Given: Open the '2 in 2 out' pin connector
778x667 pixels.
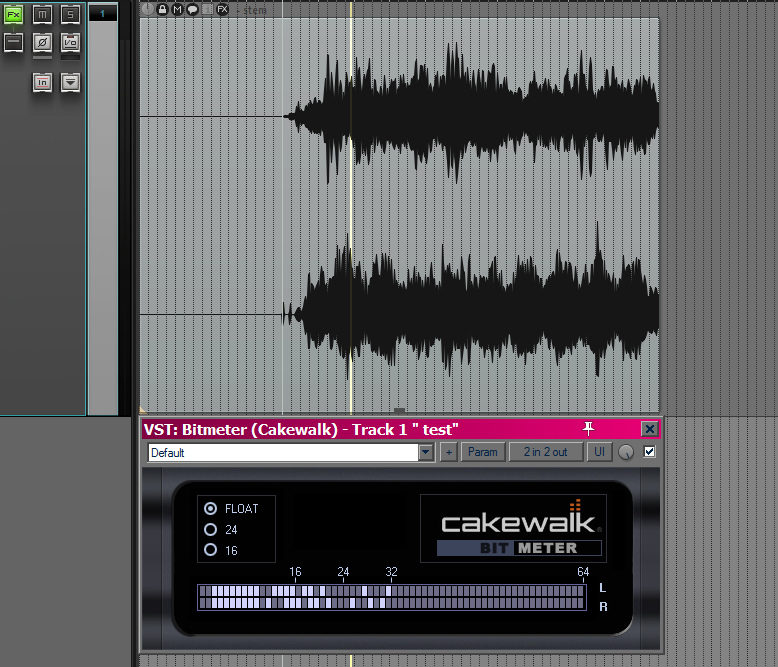Looking at the screenshot, I should tap(546, 452).
